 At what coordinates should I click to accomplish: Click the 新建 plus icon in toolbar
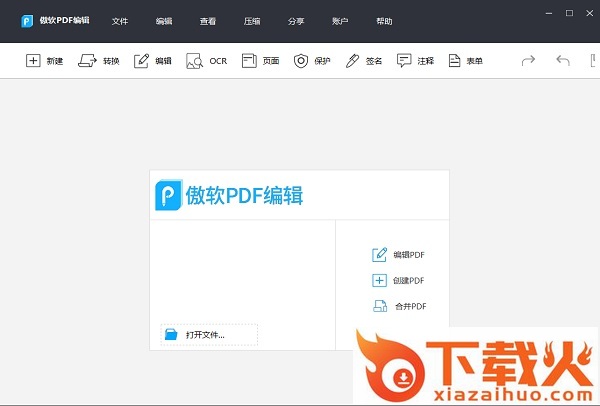[x=33, y=60]
